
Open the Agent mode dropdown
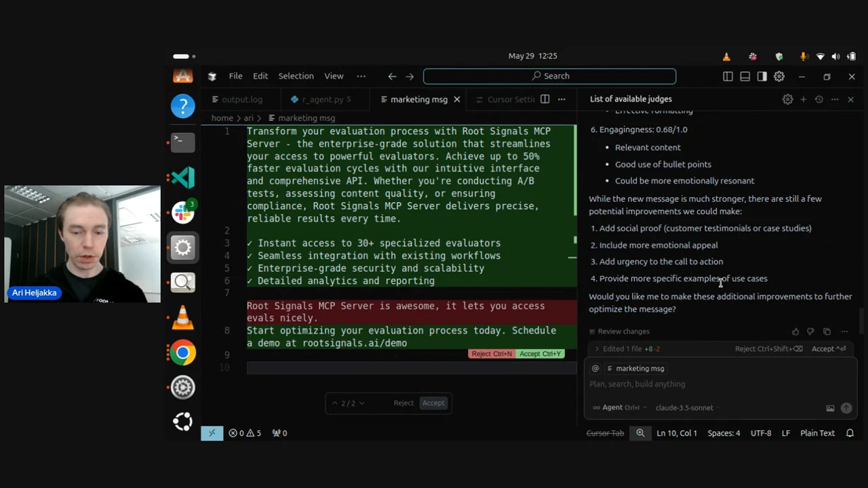[619, 407]
